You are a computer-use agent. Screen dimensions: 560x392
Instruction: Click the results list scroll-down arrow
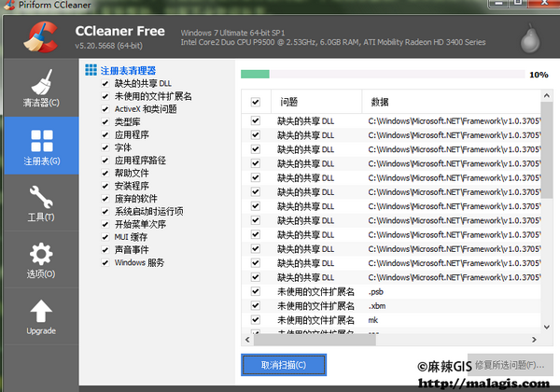click(x=547, y=327)
